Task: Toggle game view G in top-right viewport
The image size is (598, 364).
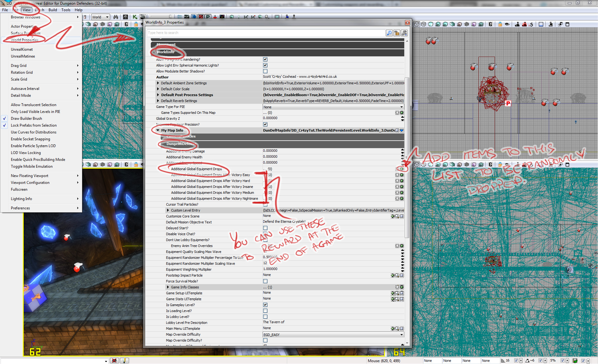Action: (490, 24)
